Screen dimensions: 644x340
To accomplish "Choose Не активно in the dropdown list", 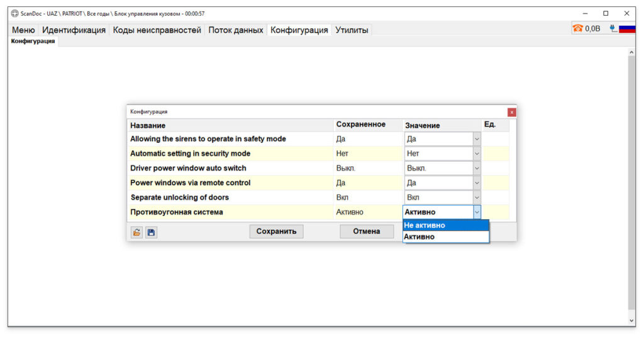I will coord(446,225).
